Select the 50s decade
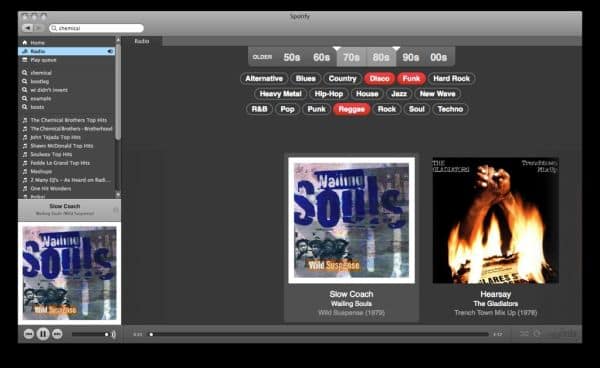 pos(292,57)
